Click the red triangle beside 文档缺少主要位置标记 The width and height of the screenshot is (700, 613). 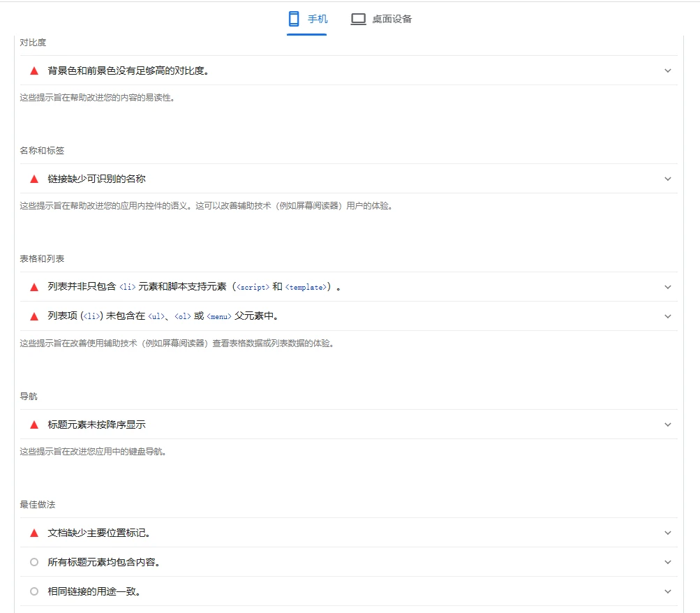coord(34,533)
